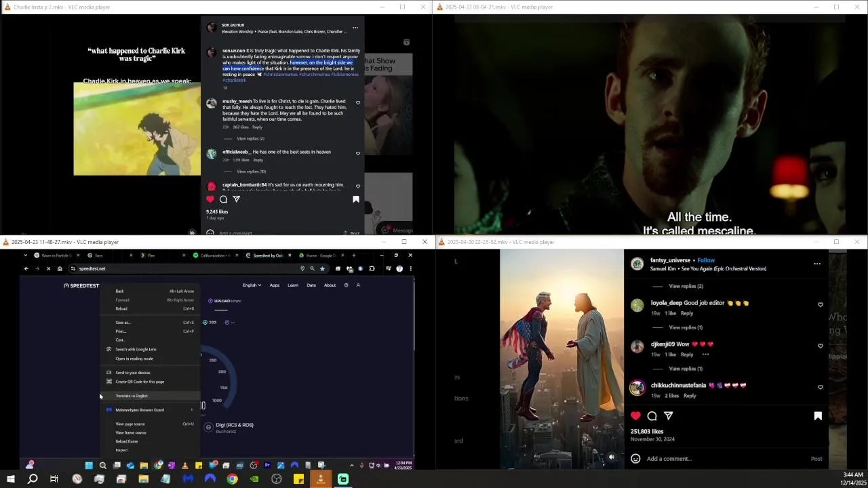Open About link on Speedtest header
Viewport: 868px width, 488px height.
tap(330, 285)
